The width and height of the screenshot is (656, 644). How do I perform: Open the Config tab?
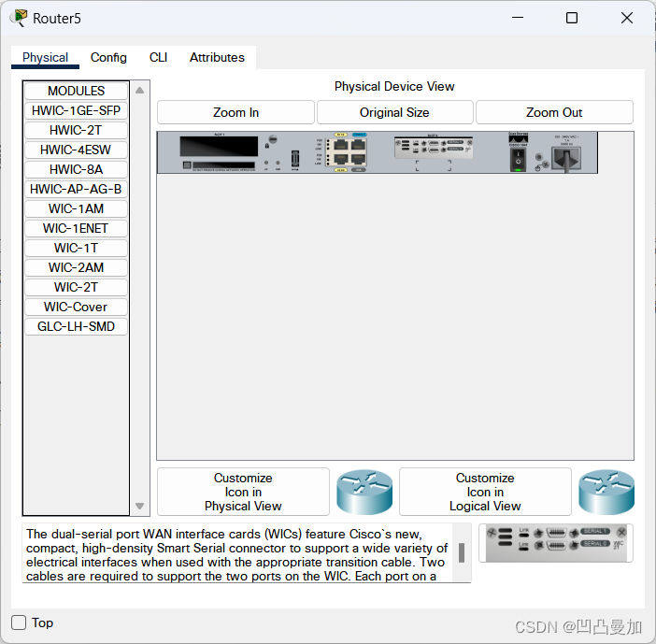[x=108, y=57]
